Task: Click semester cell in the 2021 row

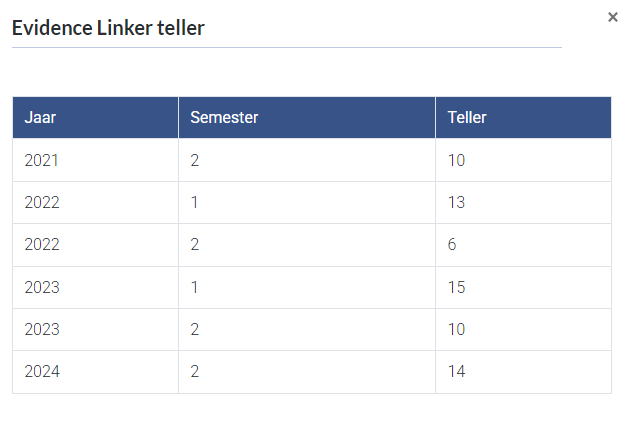Action: click(x=195, y=160)
